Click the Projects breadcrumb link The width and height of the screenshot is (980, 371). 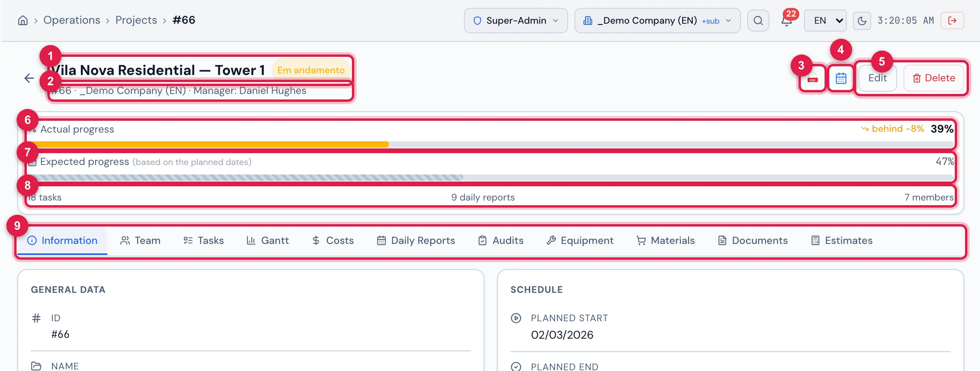tap(136, 20)
